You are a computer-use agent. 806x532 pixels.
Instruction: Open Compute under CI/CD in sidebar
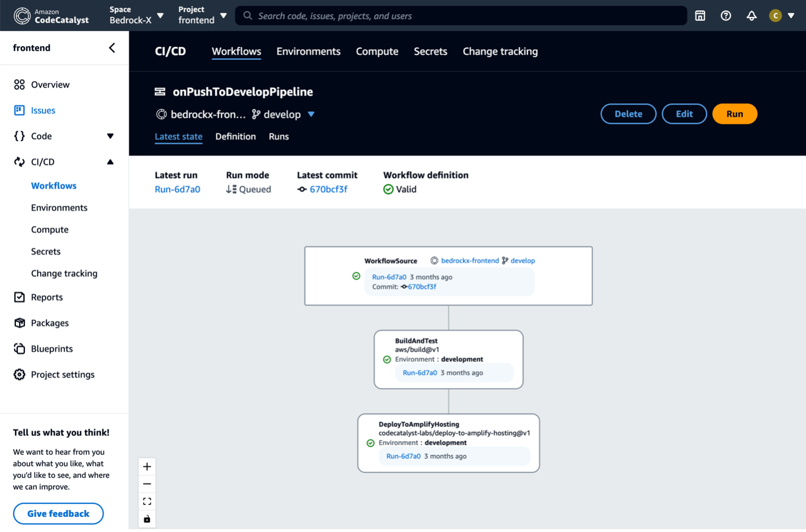50,229
